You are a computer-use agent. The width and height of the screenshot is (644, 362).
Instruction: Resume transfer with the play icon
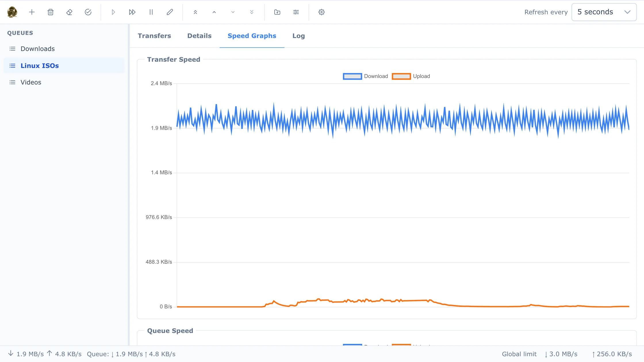click(x=113, y=12)
